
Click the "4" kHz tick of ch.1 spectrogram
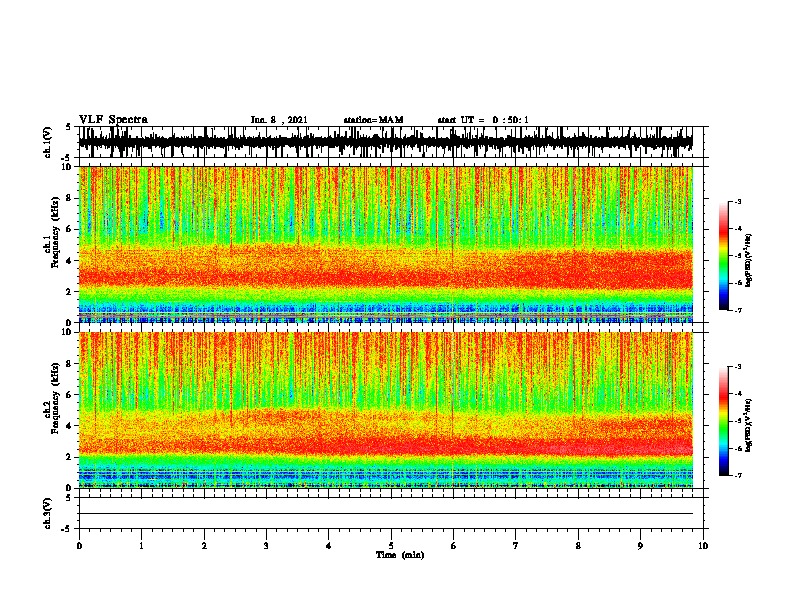click(x=70, y=261)
